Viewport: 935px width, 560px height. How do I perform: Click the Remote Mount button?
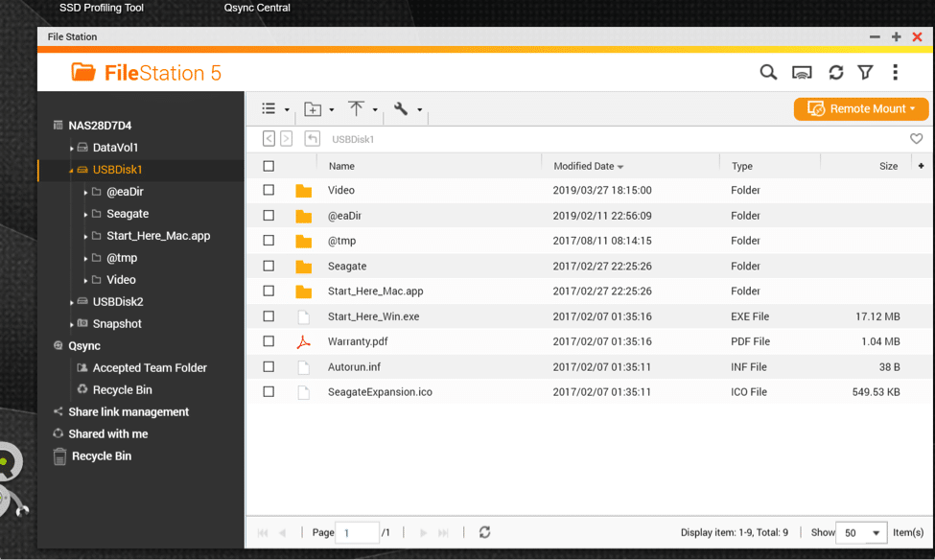861,109
